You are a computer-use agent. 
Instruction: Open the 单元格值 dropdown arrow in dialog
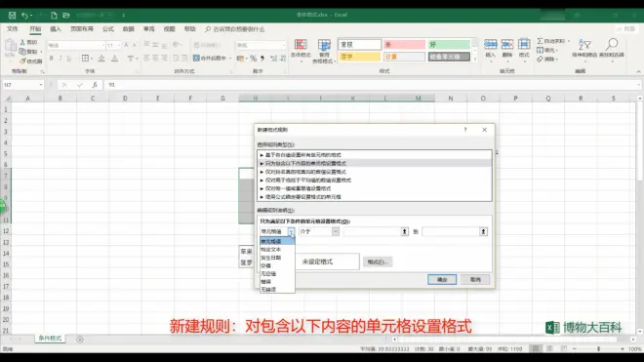pos(291,232)
